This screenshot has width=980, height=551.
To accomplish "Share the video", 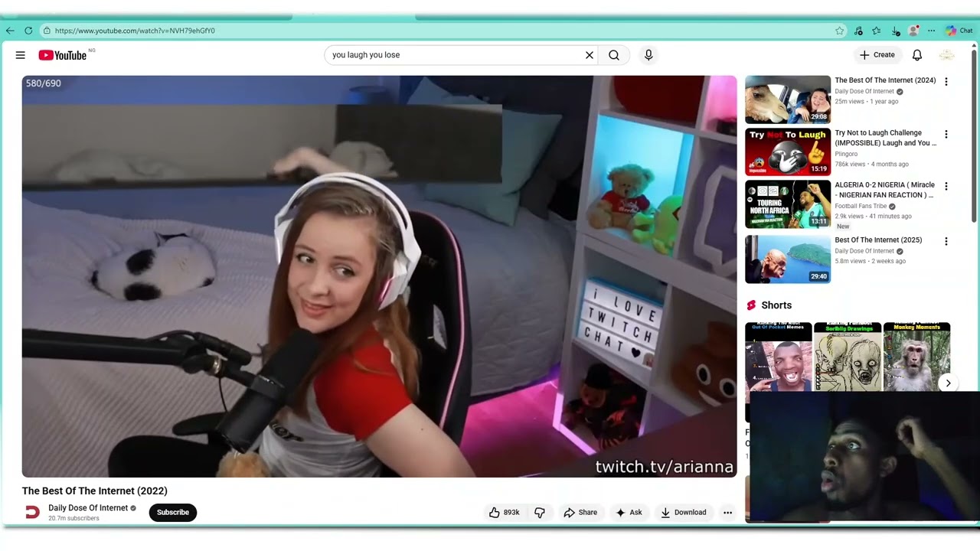I will coord(580,513).
